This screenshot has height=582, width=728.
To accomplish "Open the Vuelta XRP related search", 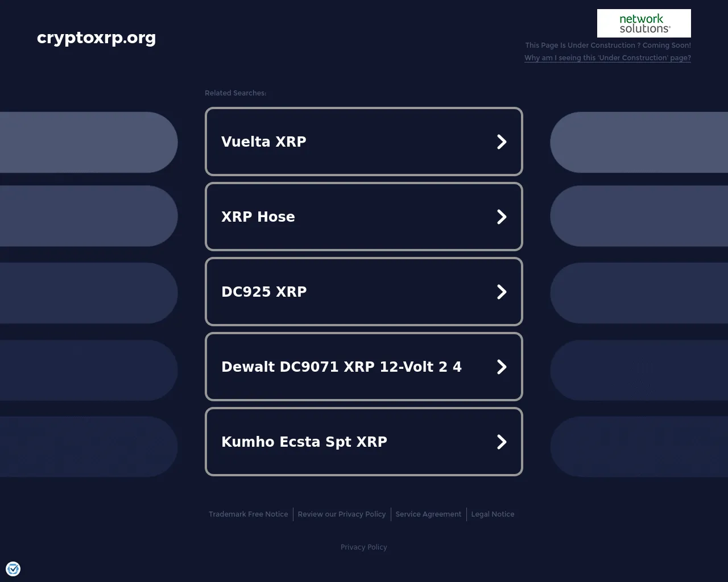I will pyautogui.click(x=364, y=142).
